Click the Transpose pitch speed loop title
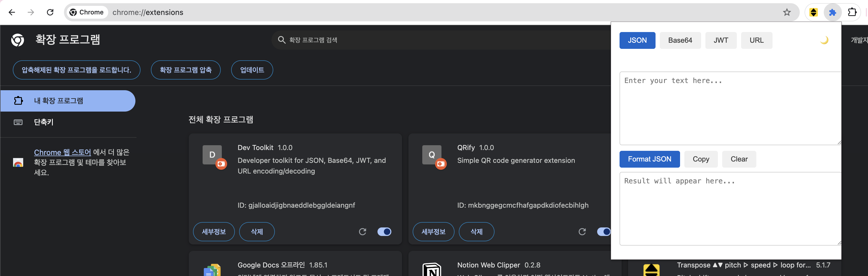The width and height of the screenshot is (868, 276). [x=744, y=265]
